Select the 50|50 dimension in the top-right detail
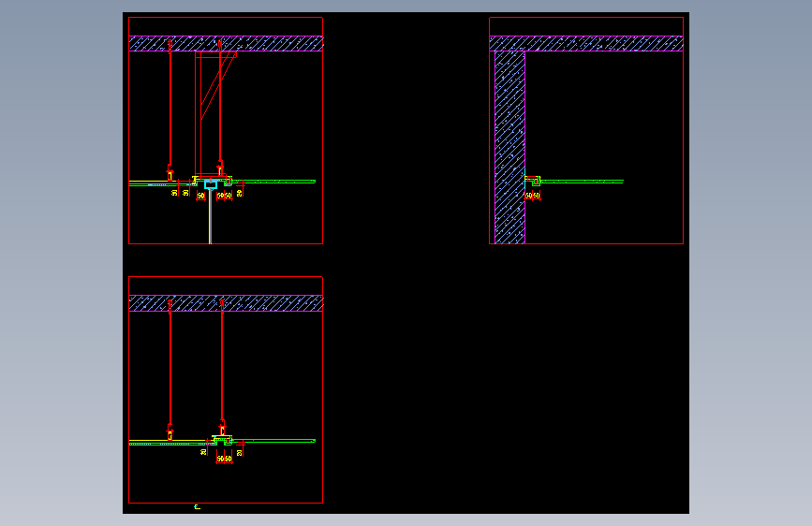Image resolution: width=812 pixels, height=526 pixels. coord(532,196)
